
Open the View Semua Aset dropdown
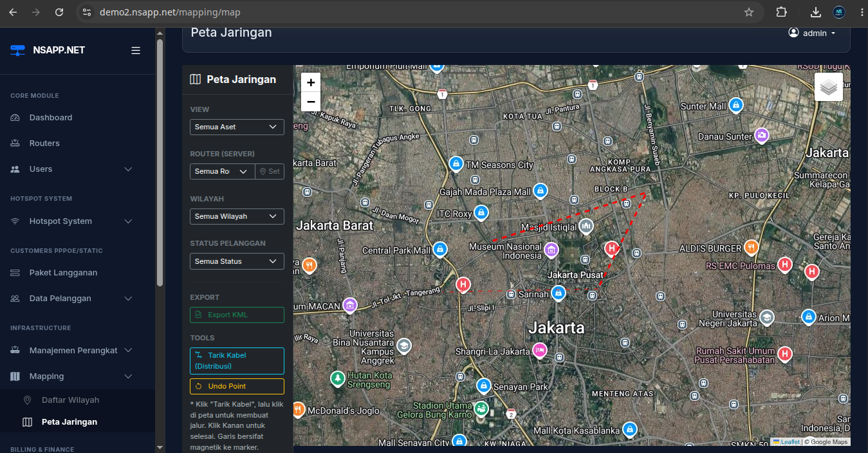pos(237,127)
